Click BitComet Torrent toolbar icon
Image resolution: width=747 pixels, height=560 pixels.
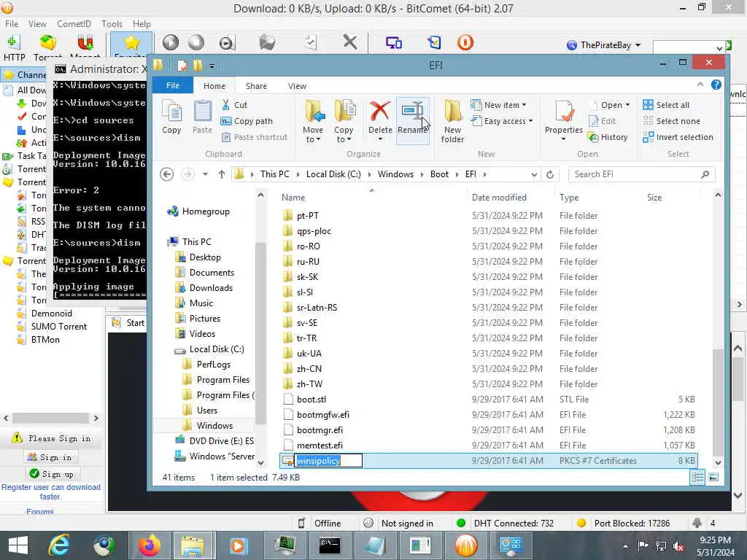coord(47,47)
